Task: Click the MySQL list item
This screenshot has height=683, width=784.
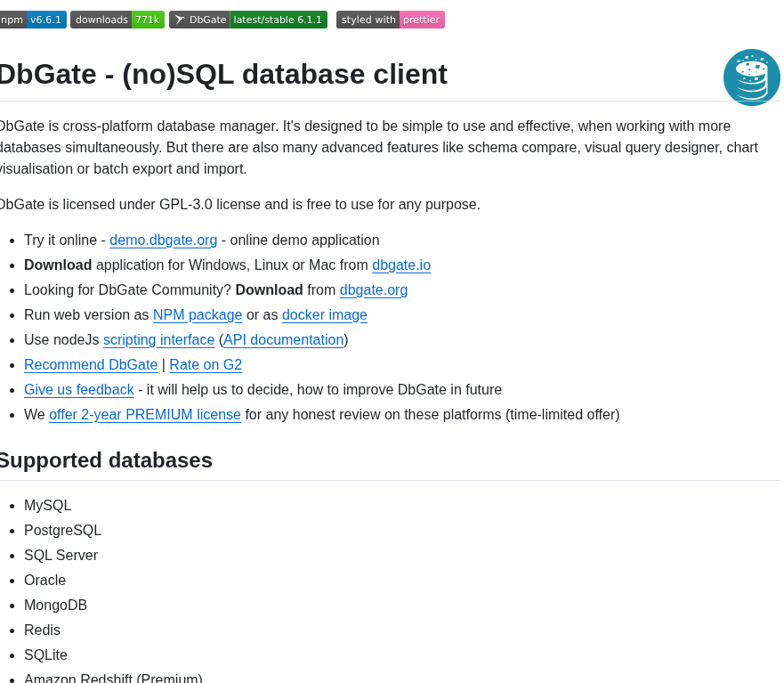Action: (x=47, y=506)
